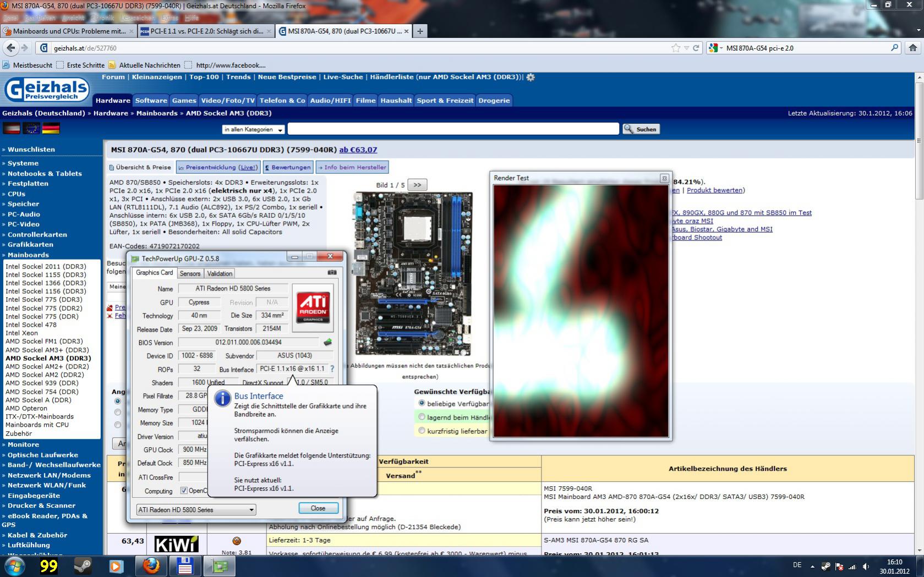The width and height of the screenshot is (924, 577).
Task: Click the Geizhals Preisvergleich logo
Action: [47, 90]
